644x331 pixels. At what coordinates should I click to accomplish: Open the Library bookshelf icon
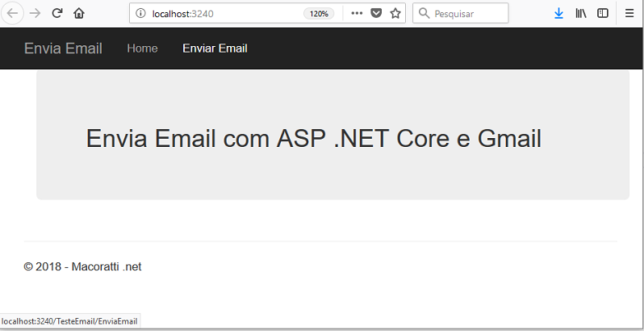[581, 14]
